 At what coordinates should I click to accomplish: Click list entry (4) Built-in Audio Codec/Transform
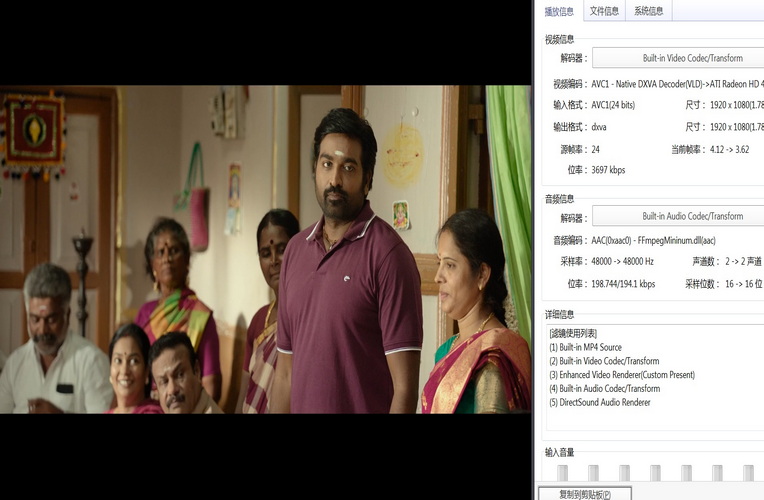[604, 388]
